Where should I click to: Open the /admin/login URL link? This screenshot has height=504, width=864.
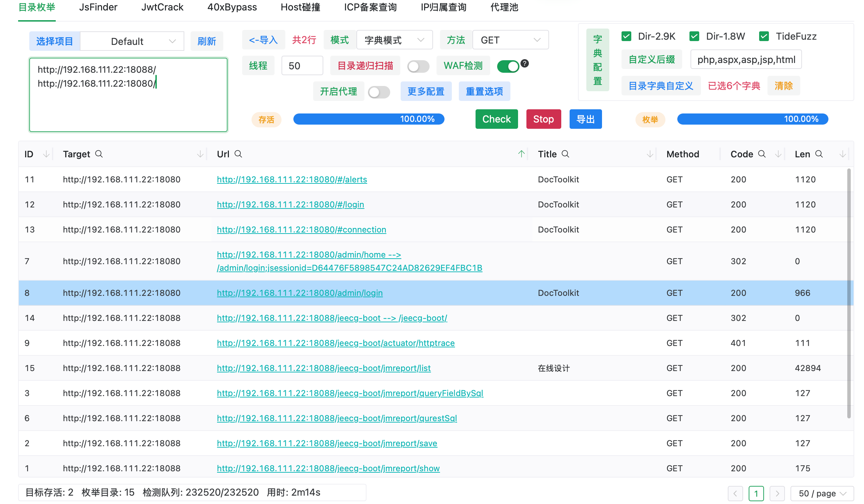pos(300,293)
